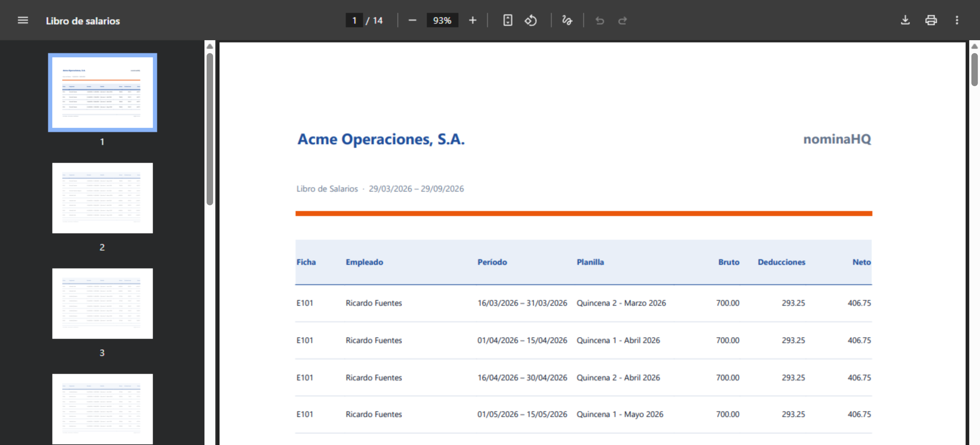Click the zoom in plus button
The height and width of the screenshot is (445, 980).
coord(472,20)
